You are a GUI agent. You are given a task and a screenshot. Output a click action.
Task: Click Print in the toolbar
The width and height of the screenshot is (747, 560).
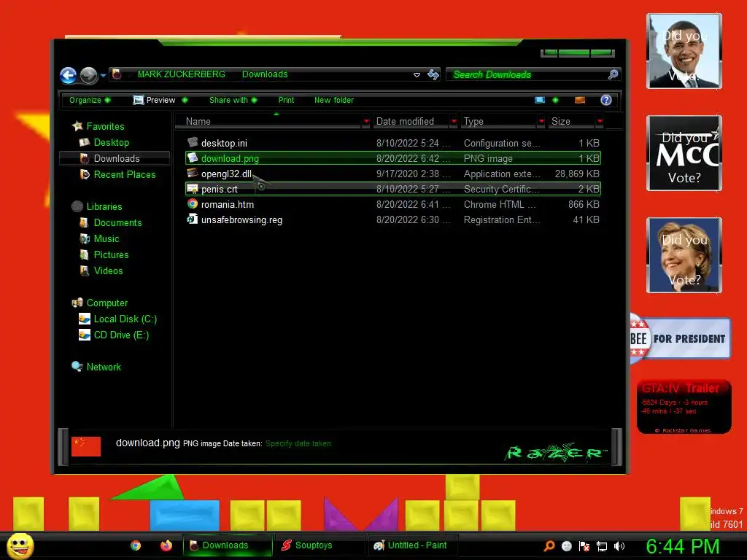click(x=286, y=100)
